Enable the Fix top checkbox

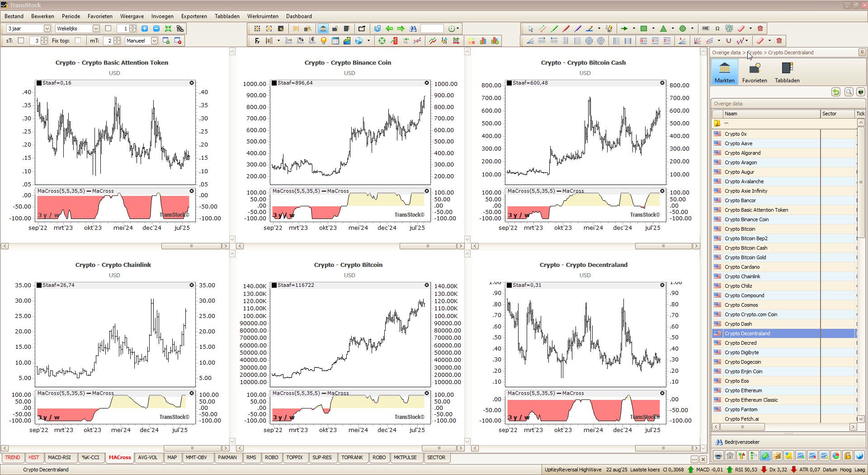point(79,40)
